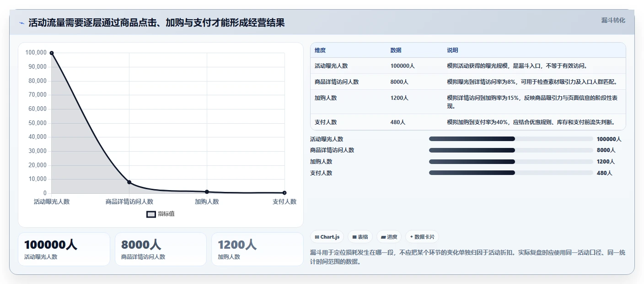Viewport: 644px width, 284px height.
Task: Click the 说明 column header
Action: (452, 50)
